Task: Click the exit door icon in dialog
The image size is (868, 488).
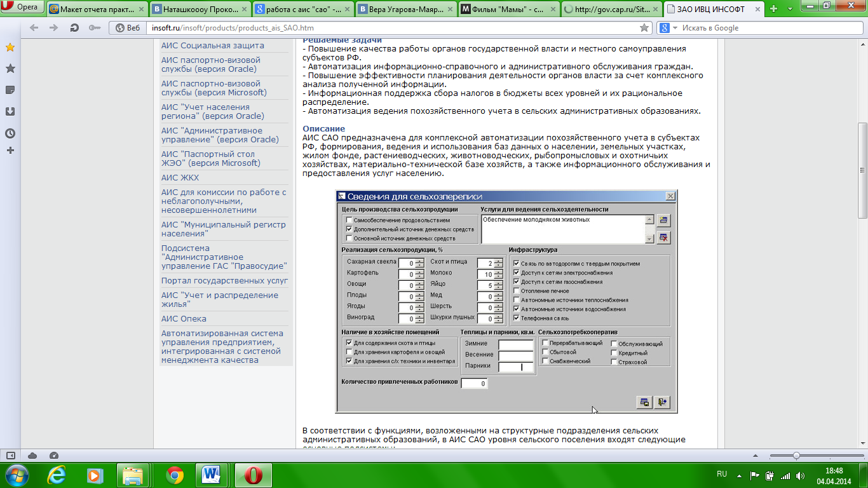Action: click(663, 402)
